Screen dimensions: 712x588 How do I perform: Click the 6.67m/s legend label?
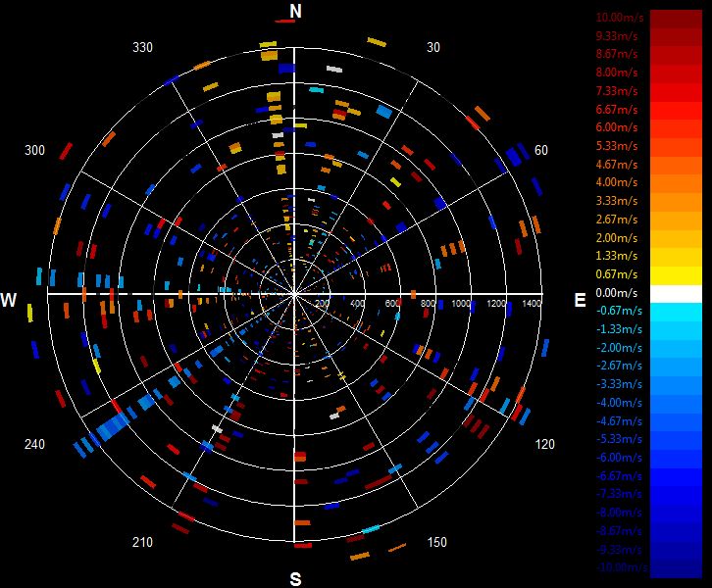pyautogui.click(x=617, y=110)
